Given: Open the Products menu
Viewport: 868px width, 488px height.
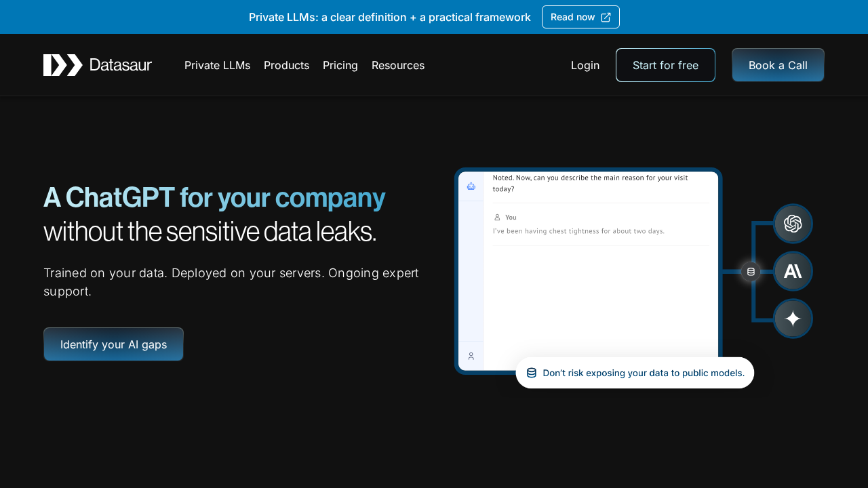Looking at the screenshot, I should pyautogui.click(x=286, y=65).
